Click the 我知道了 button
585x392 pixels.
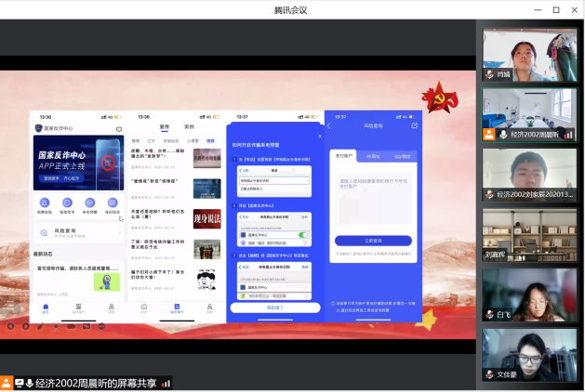tap(274, 307)
